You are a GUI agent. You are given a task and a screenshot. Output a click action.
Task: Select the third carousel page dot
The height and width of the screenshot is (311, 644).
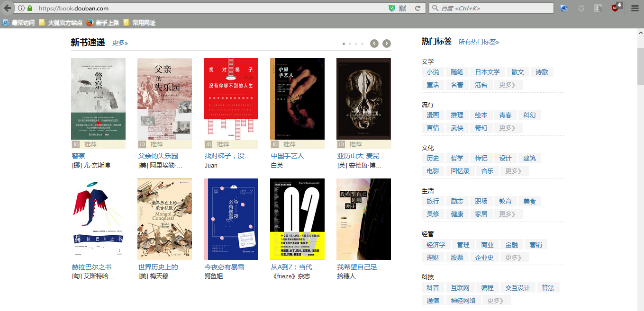[356, 44]
